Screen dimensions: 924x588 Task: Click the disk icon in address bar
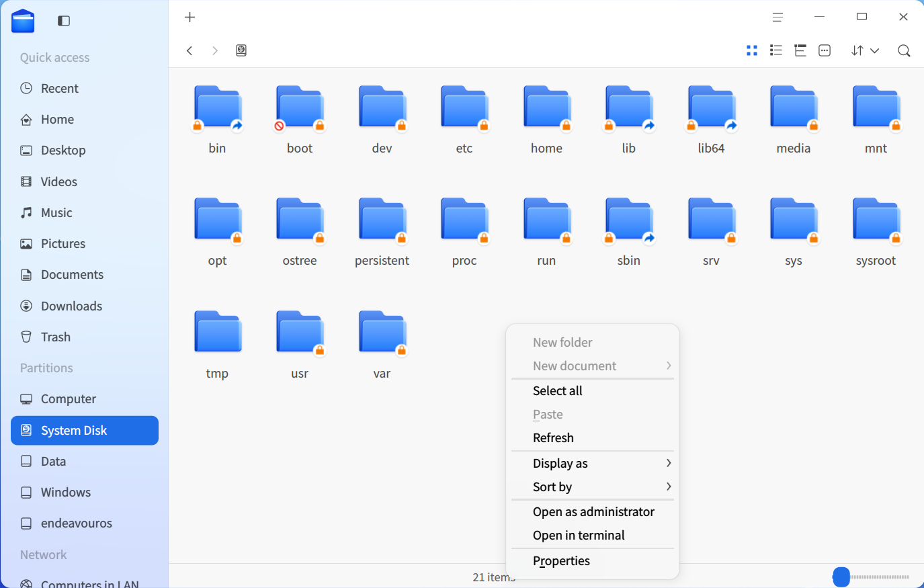click(x=241, y=50)
